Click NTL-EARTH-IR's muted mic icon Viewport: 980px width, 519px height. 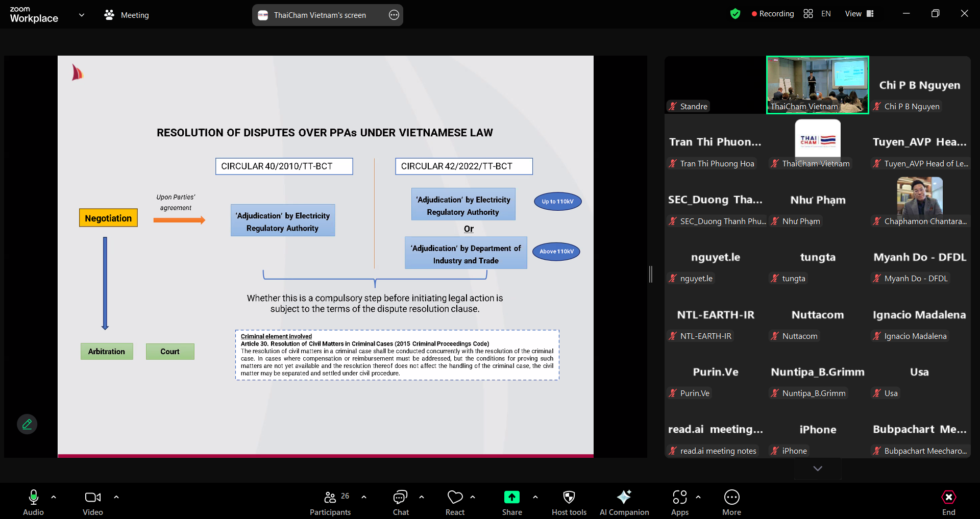coord(673,336)
